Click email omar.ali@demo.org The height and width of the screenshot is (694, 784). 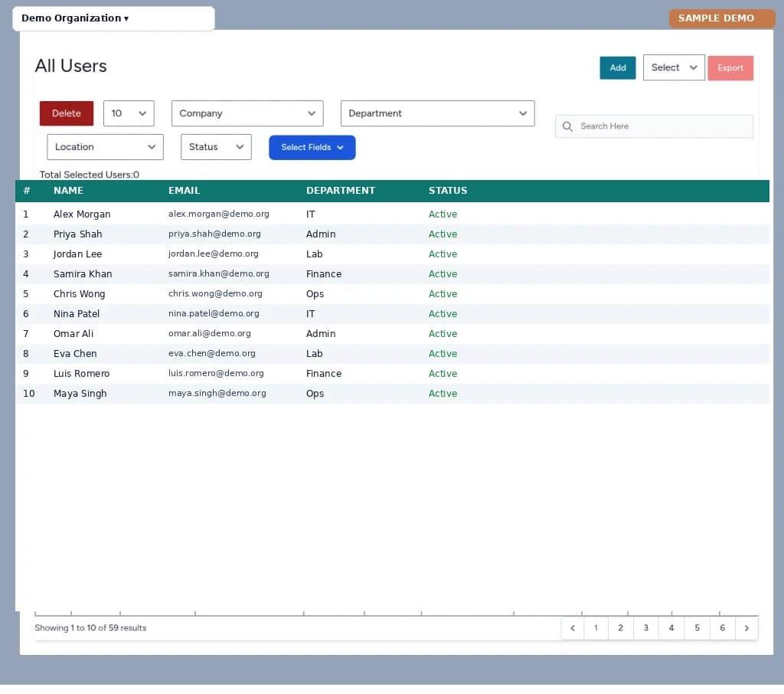210,333
